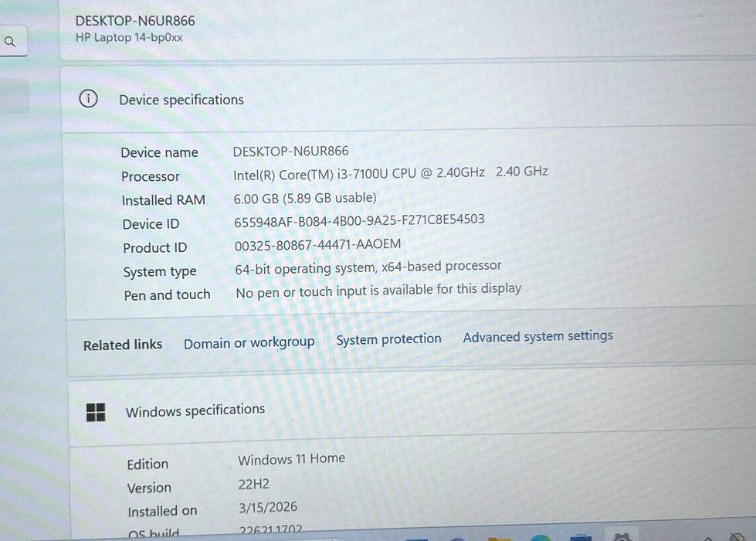The image size is (756, 541).
Task: Open the System protection link
Action: coord(388,339)
